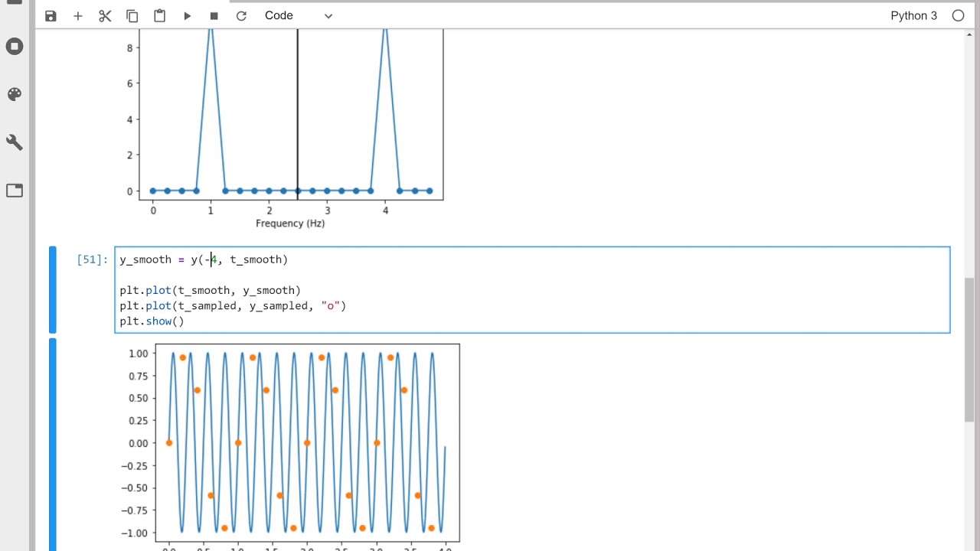Click inside the y_smooth code cell
The height and width of the screenshot is (551, 980).
(x=532, y=290)
